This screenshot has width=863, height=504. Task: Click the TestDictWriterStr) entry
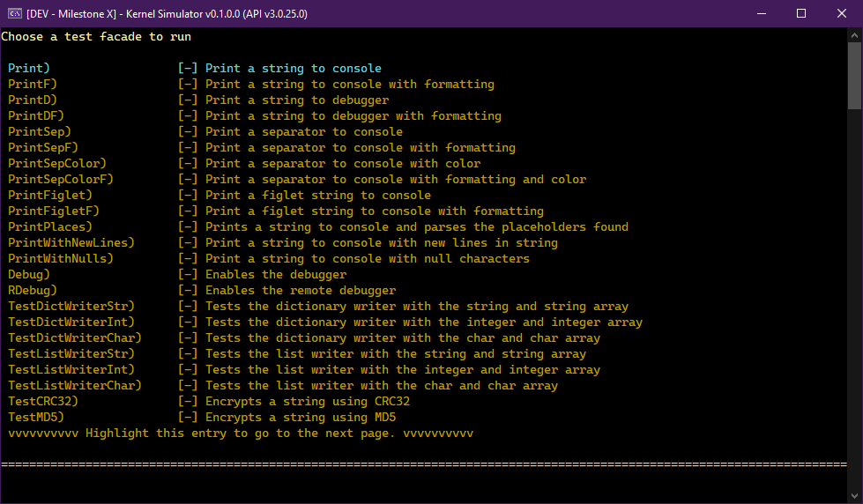pyautogui.click(x=71, y=307)
